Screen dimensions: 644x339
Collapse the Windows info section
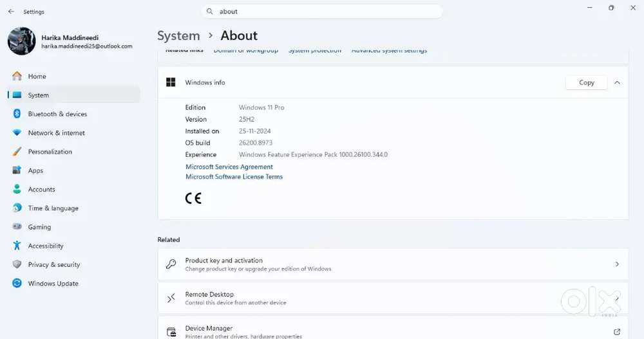617,82
